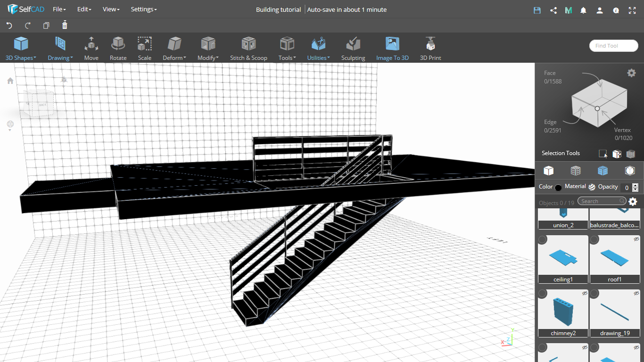Click the view orientation cube BACK face
644x362 pixels.
[42, 105]
